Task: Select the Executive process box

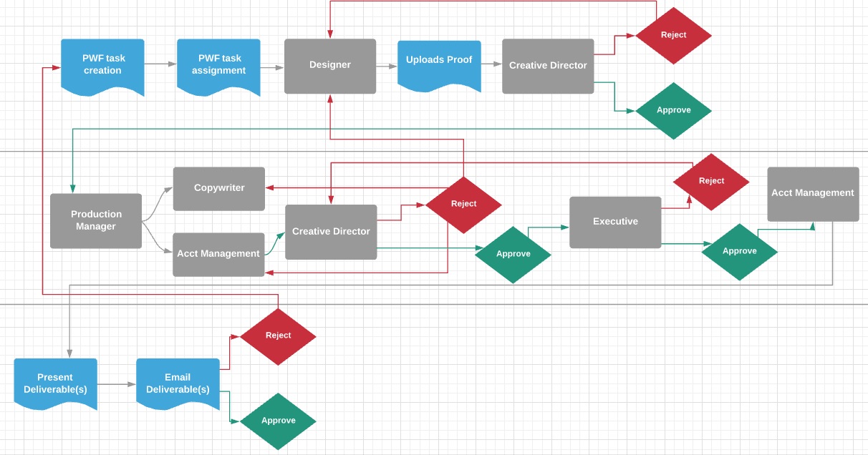Action: coord(615,222)
